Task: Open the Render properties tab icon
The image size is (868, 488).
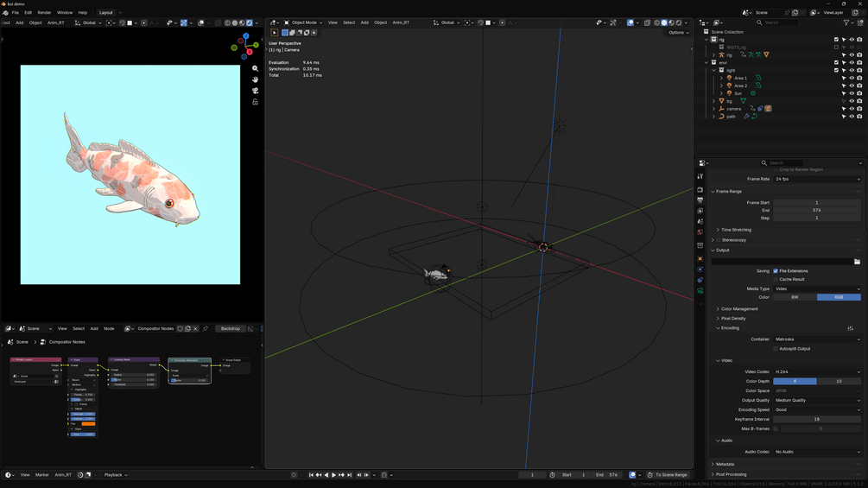Action: (700, 190)
